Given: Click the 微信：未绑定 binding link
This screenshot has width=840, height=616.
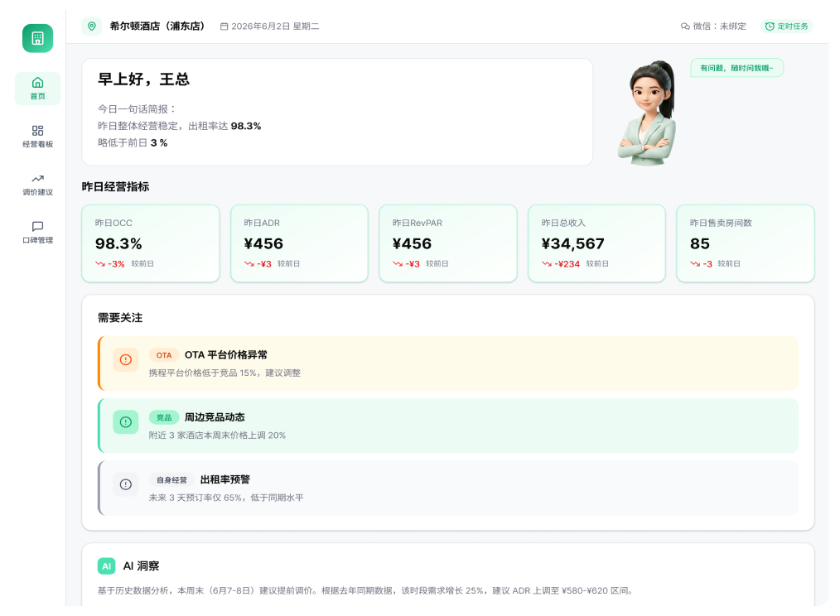Looking at the screenshot, I should pyautogui.click(x=713, y=26).
